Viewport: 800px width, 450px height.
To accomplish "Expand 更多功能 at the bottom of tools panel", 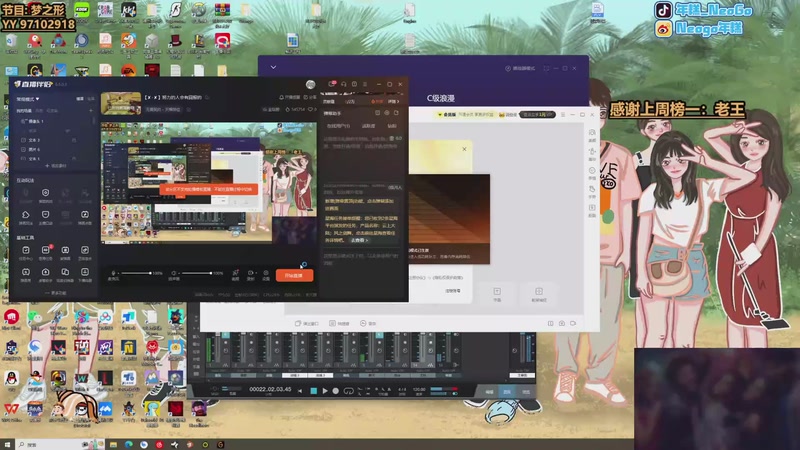I will [55, 293].
